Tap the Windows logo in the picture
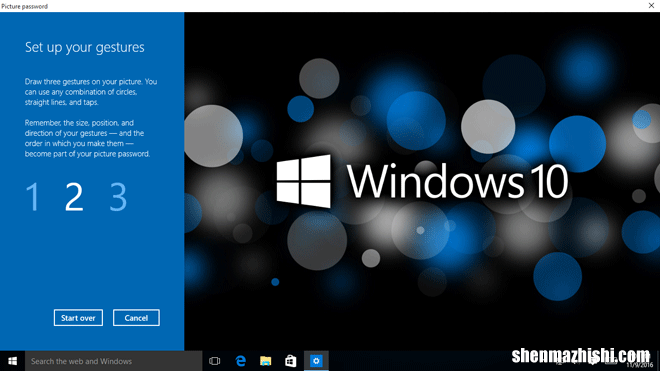Screen dimensions: 660x371 coord(303,181)
